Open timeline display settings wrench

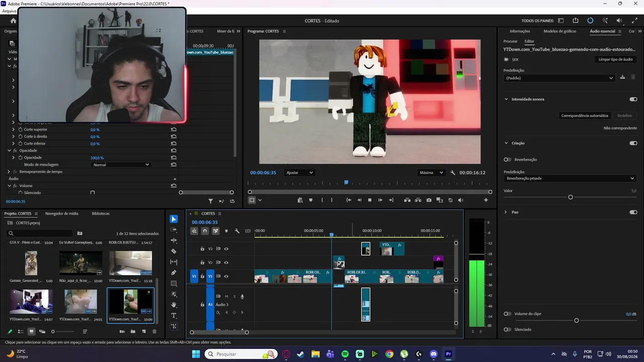[237, 231]
